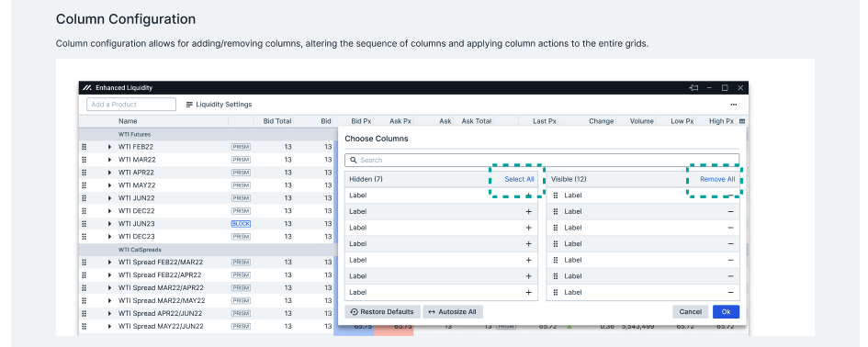Focus the Add a Product input field

point(131,104)
